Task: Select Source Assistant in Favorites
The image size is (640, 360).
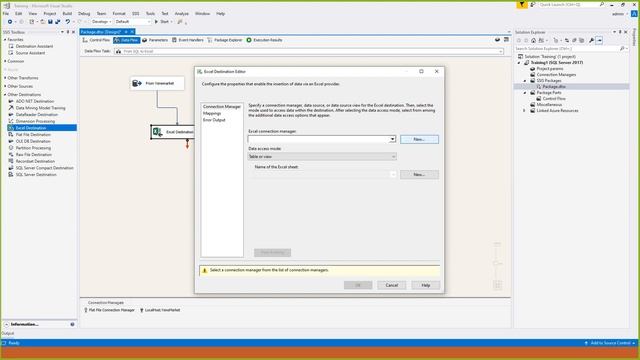Action: [x=30, y=53]
